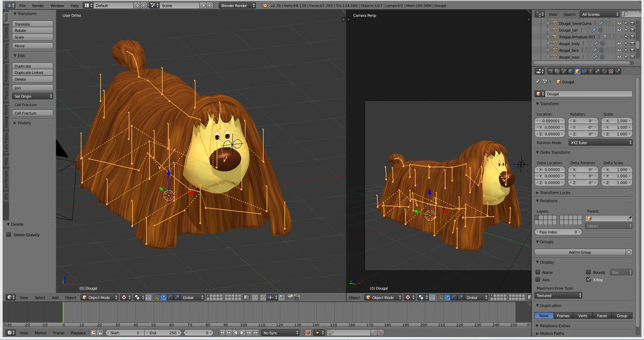Open the Physics properties tab icon
Viewport: 644px width, 340px height.
click(x=618, y=71)
